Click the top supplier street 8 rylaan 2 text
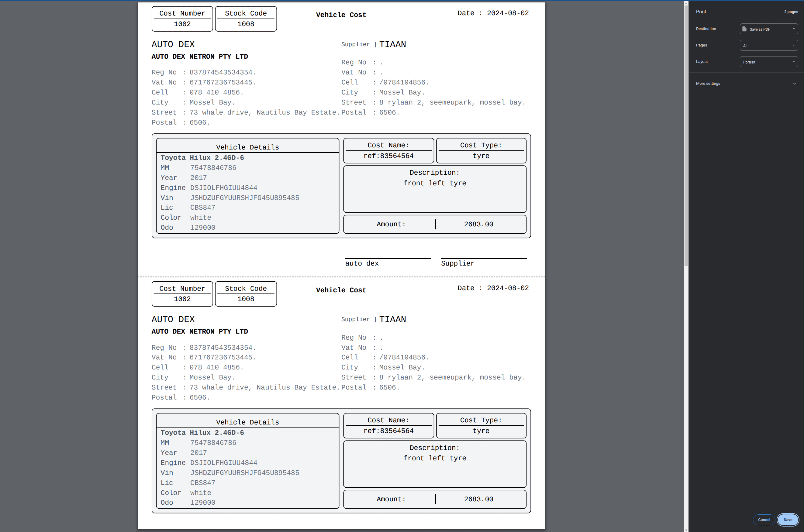 point(452,102)
